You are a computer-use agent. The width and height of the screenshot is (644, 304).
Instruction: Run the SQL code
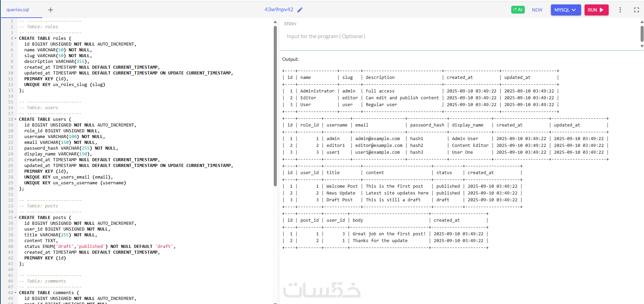pos(596,10)
